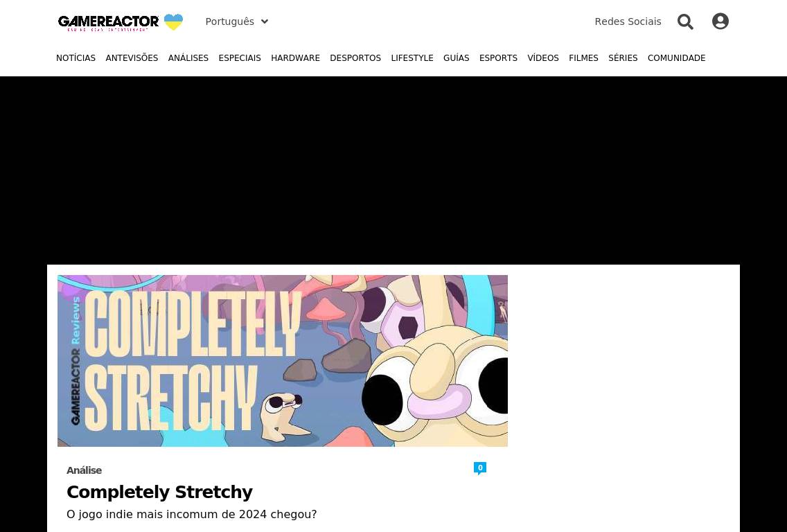
Task: Navigate to ESPORTS
Action: tap(498, 58)
